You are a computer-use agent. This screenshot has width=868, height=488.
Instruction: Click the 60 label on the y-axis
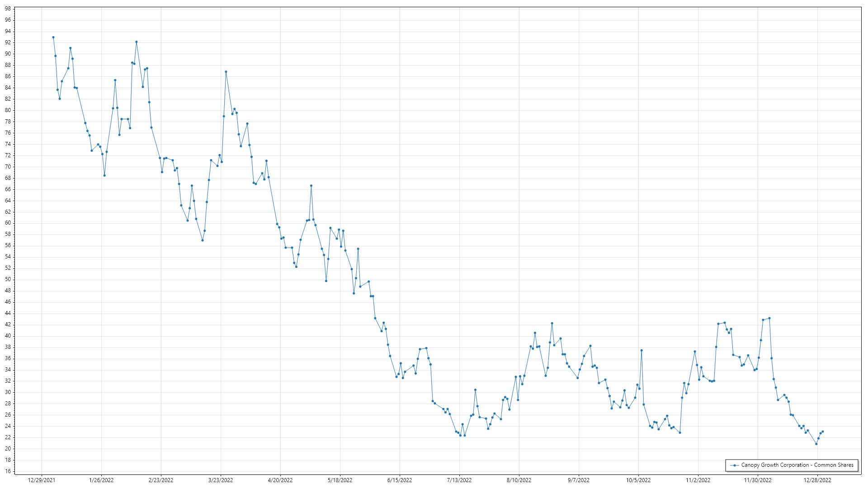tap(8, 223)
